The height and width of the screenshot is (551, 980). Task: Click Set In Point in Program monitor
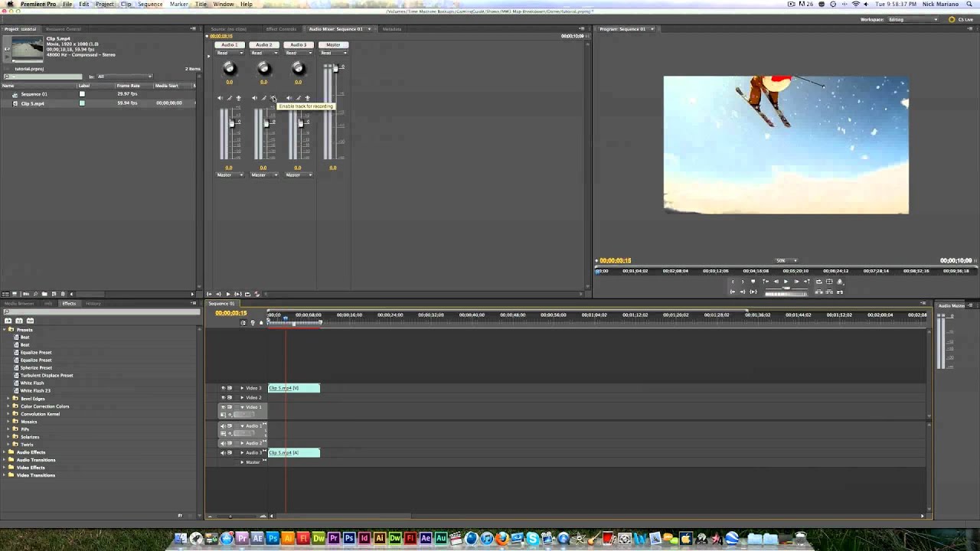[733, 282]
